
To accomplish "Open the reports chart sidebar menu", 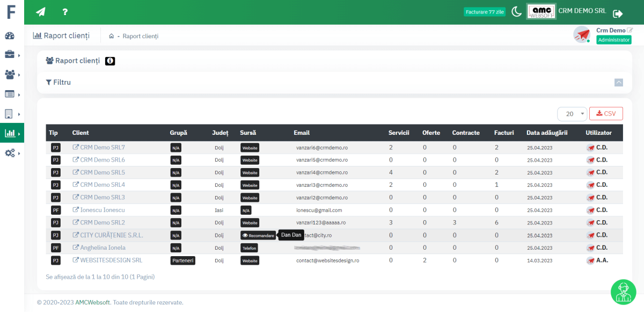I will point(10,133).
